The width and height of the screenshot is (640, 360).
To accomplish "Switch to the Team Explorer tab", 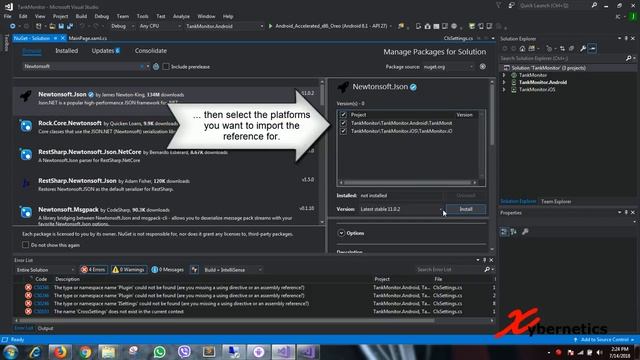I will [x=556, y=201].
